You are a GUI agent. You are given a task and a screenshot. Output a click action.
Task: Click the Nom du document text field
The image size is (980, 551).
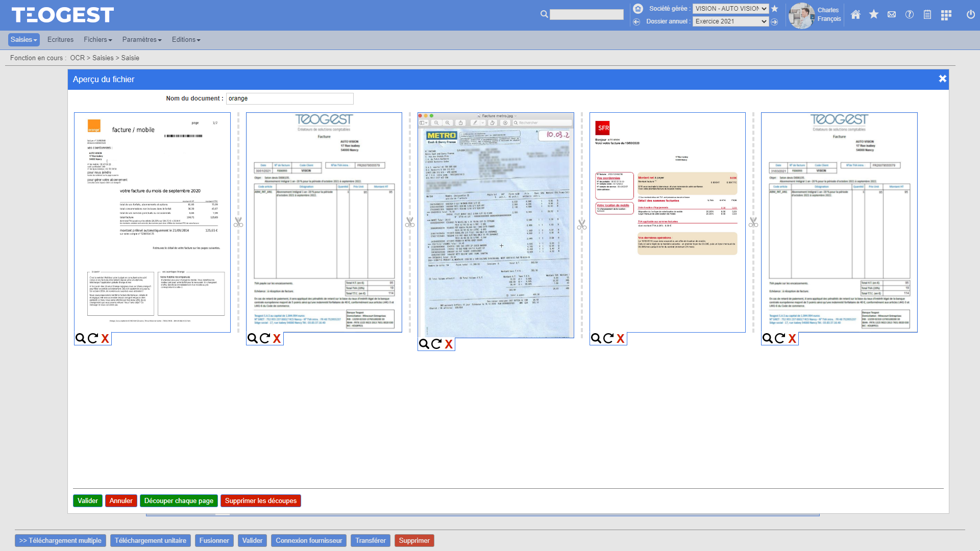pos(290,98)
